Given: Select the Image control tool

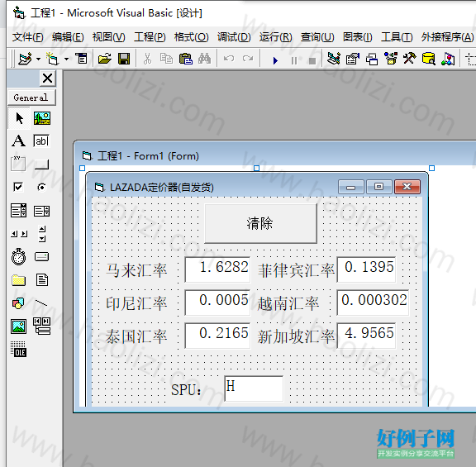Looking at the screenshot, I should (x=18, y=326).
